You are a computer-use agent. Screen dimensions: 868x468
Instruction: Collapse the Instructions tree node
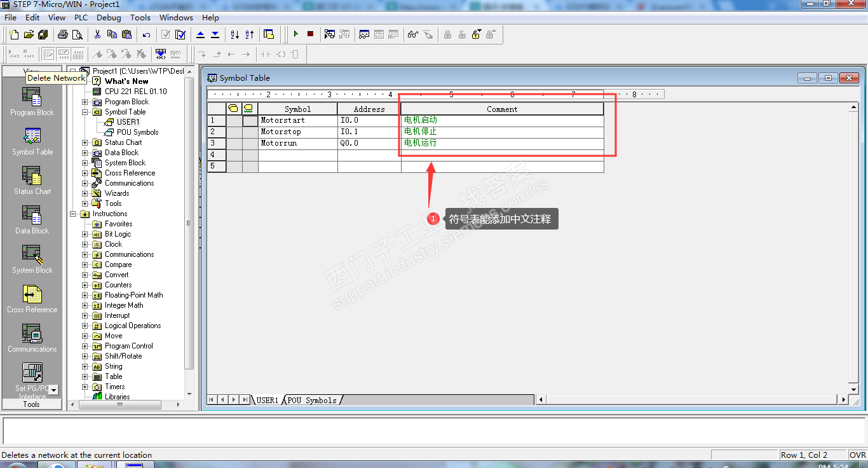[x=73, y=214]
